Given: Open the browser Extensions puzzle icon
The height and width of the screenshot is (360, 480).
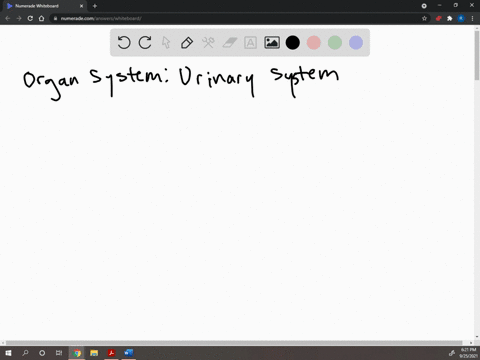Looking at the screenshot, I should coord(450,18).
